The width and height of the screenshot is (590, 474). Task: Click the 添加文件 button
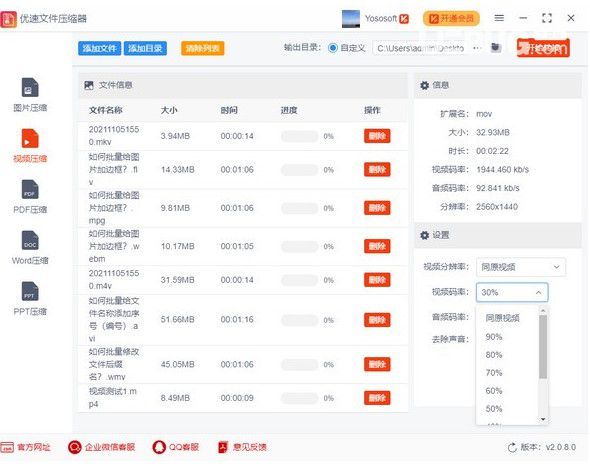(99, 48)
